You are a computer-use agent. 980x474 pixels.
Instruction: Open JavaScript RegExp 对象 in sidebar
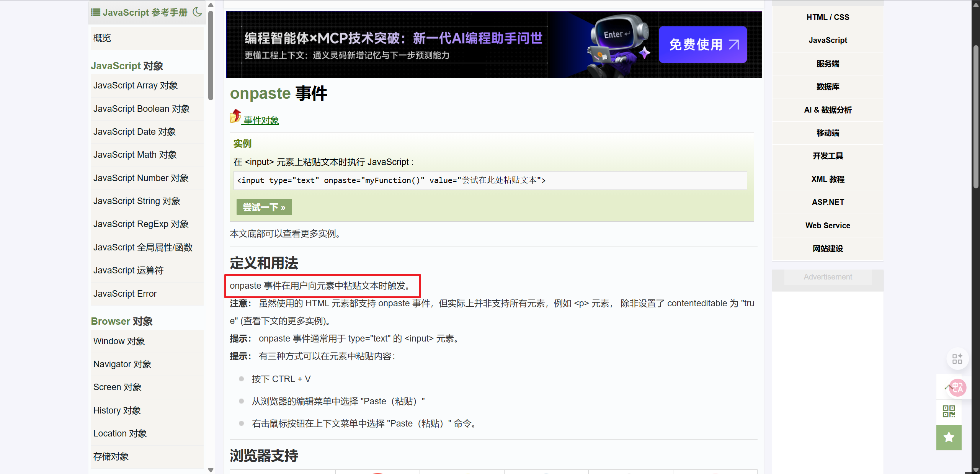click(x=141, y=224)
